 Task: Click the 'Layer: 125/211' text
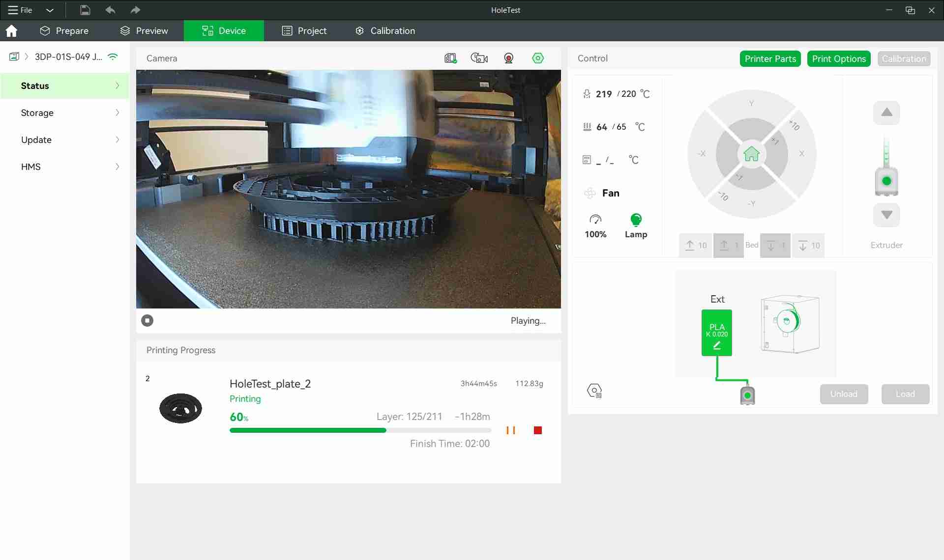click(x=409, y=417)
